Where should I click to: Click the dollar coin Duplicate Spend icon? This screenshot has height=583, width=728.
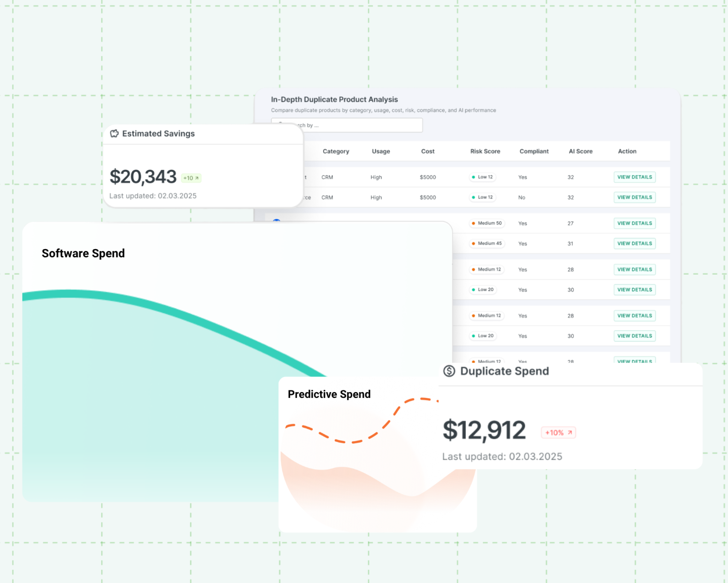pos(449,371)
